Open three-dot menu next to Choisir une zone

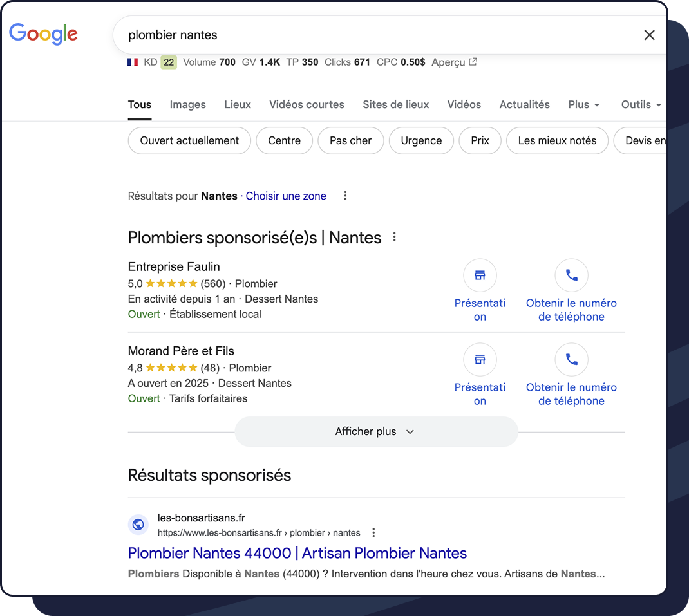345,196
